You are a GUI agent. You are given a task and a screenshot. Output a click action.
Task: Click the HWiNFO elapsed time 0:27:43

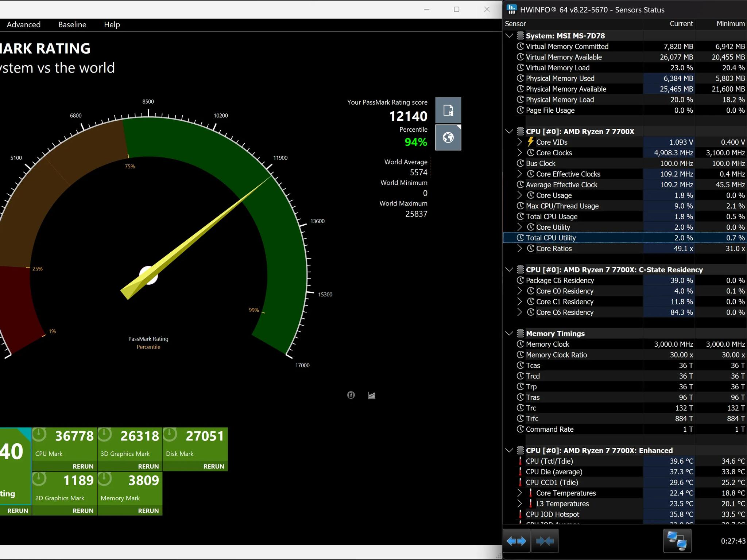pyautogui.click(x=733, y=541)
